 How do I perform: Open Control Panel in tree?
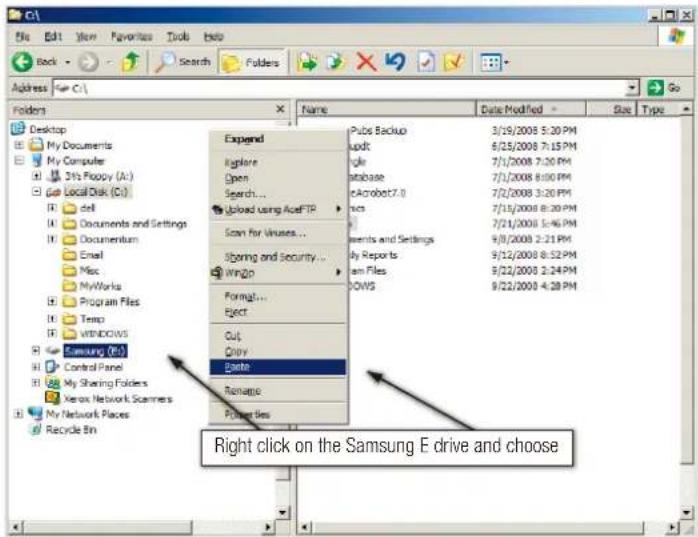[x=93, y=367]
